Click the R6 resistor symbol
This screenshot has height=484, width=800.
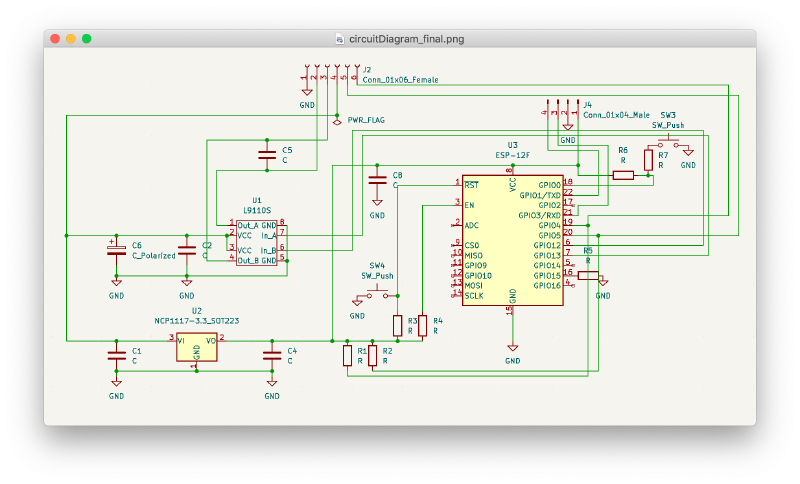click(x=623, y=175)
